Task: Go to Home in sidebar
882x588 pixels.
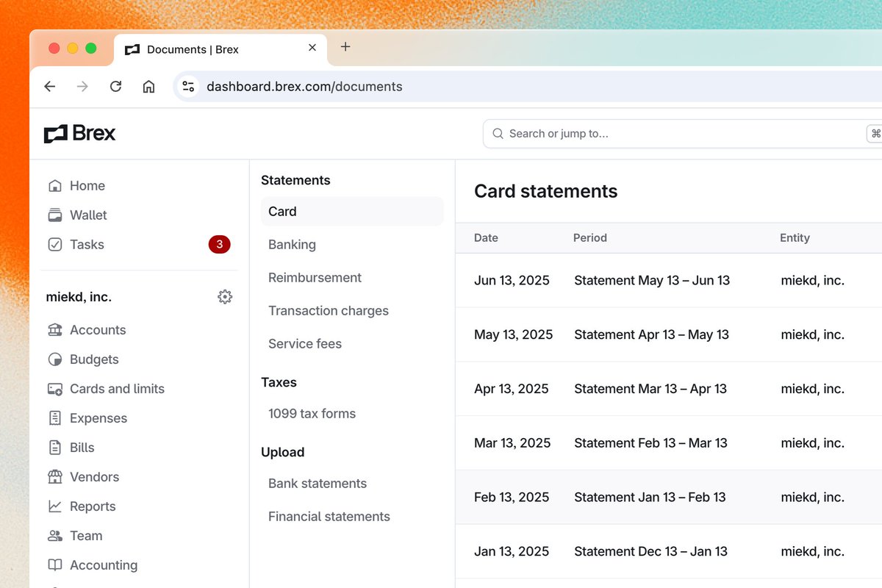Action: click(x=87, y=186)
